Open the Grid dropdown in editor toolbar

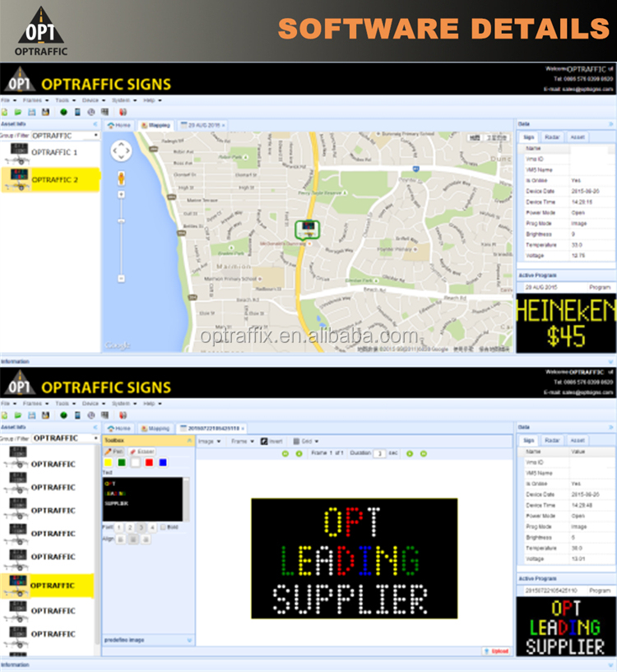coord(305,442)
